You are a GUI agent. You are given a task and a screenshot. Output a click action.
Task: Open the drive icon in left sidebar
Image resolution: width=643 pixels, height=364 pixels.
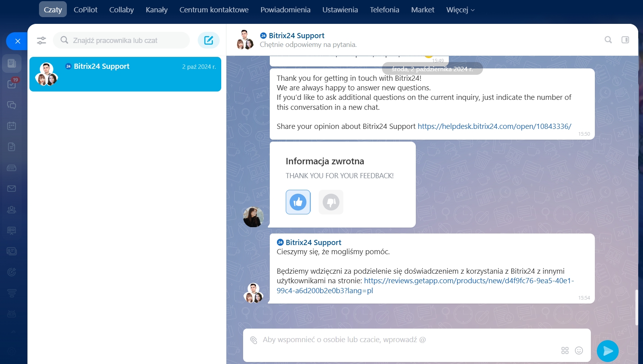click(12, 168)
